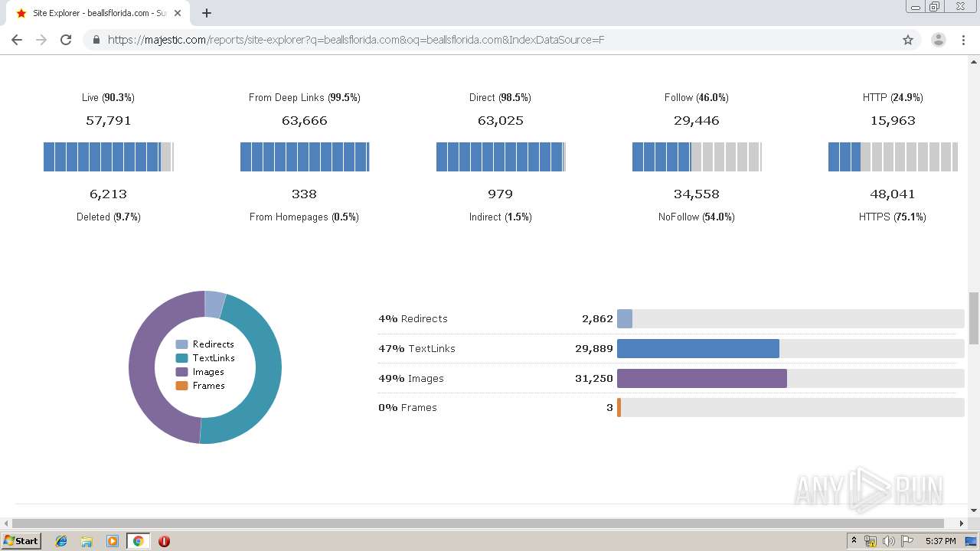Click the Live versus Deleted bar chart
The height and width of the screenshot is (551, 980).
pos(109,157)
